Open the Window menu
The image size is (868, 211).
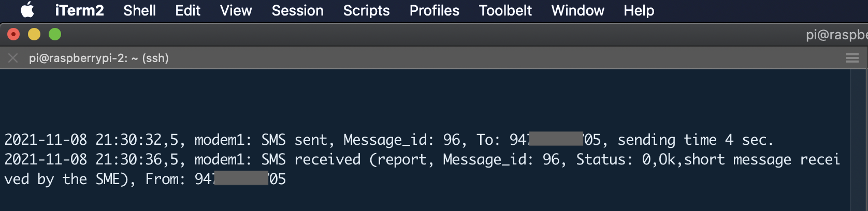pos(577,10)
